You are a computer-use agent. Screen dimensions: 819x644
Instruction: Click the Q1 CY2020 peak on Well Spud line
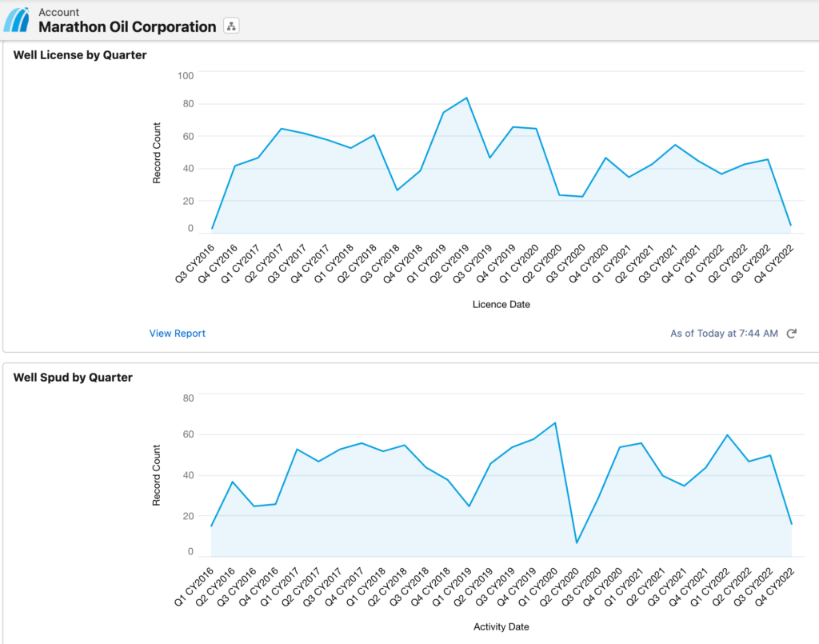point(555,422)
